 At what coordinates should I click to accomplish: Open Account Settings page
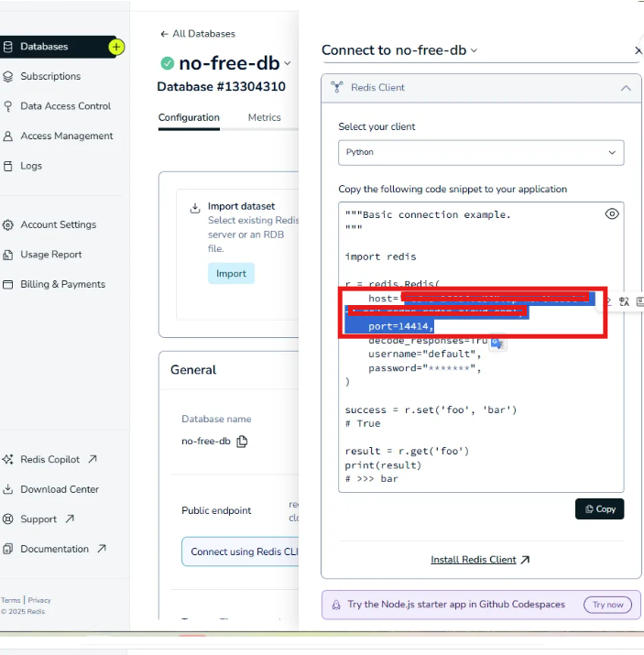(59, 224)
